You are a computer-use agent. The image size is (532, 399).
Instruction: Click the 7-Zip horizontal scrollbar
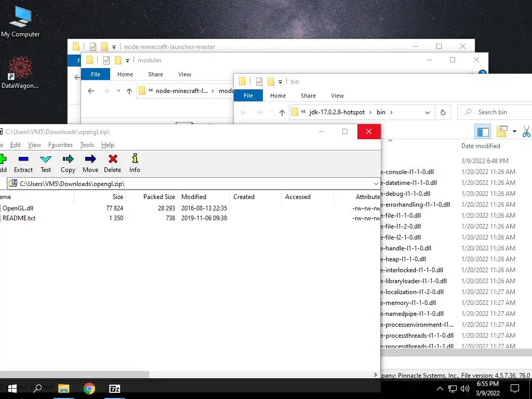tap(74, 375)
